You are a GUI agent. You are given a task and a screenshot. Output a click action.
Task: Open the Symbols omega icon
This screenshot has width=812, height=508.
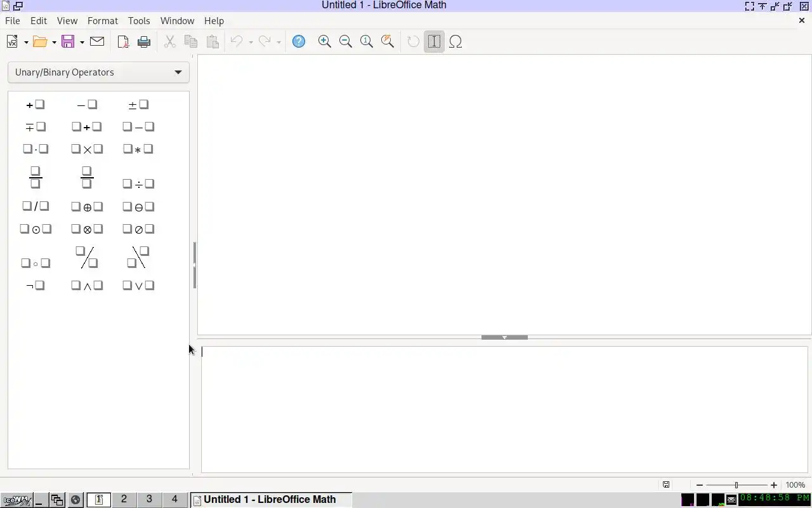[x=455, y=42]
